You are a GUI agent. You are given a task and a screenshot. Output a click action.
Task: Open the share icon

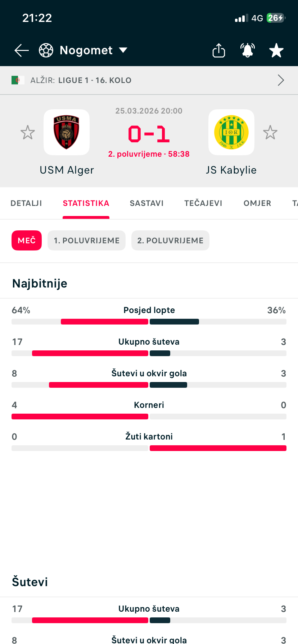[x=219, y=50]
